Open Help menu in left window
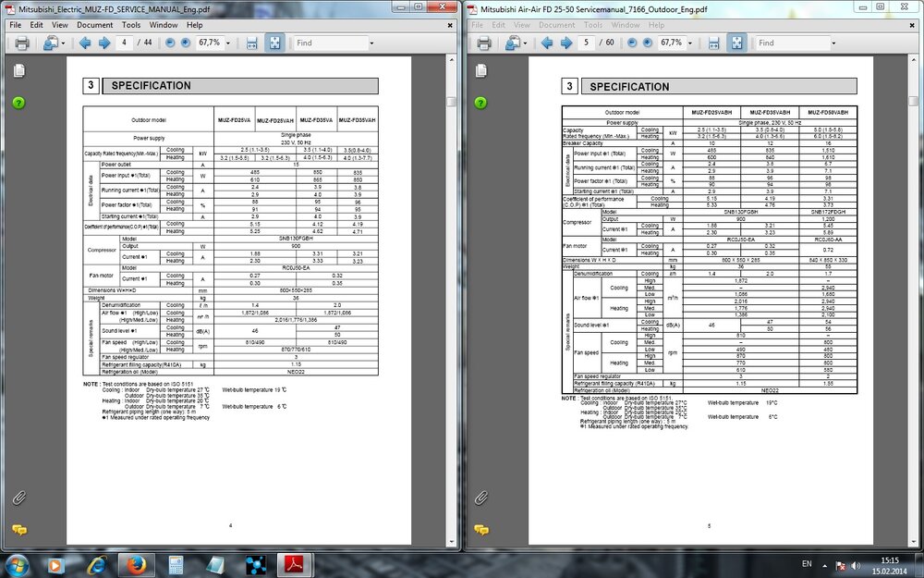 click(194, 25)
